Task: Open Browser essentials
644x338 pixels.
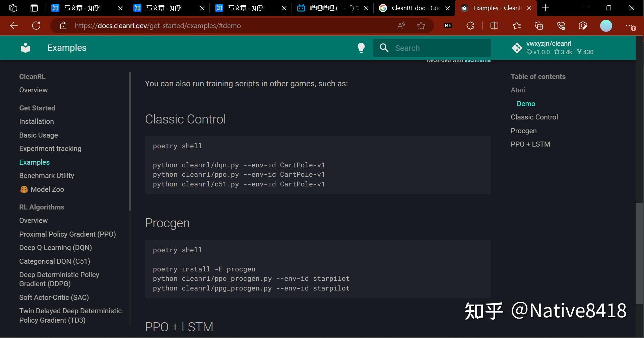Action: point(561,26)
